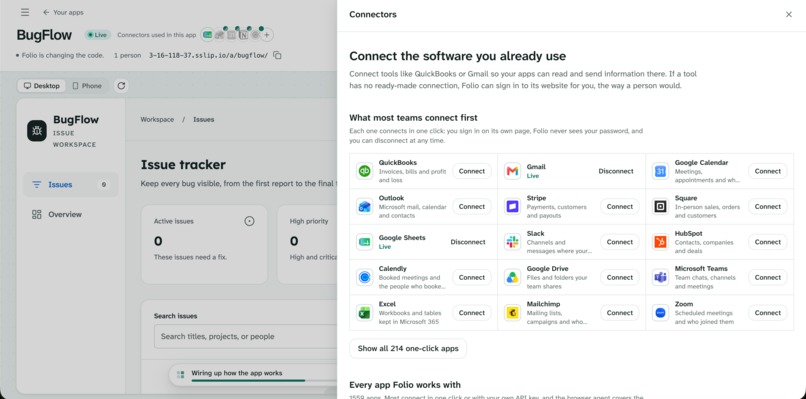This screenshot has width=806, height=399.
Task: Click the Wiring up progress bar
Action: pyautogui.click(x=264, y=380)
